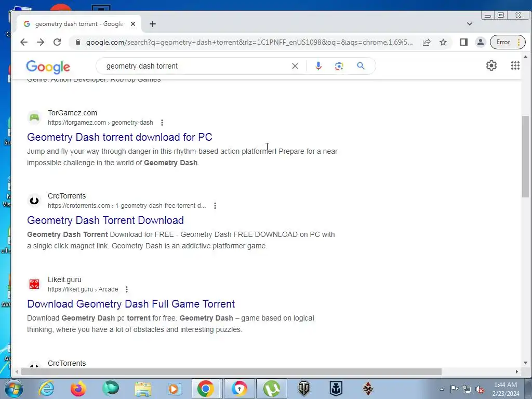The height and width of the screenshot is (399, 532).
Task: Start voice search with microphone
Action: click(318, 66)
